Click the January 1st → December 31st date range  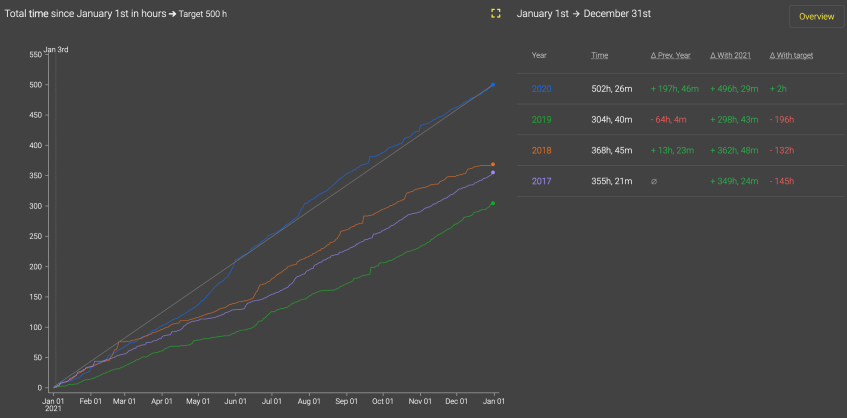583,14
